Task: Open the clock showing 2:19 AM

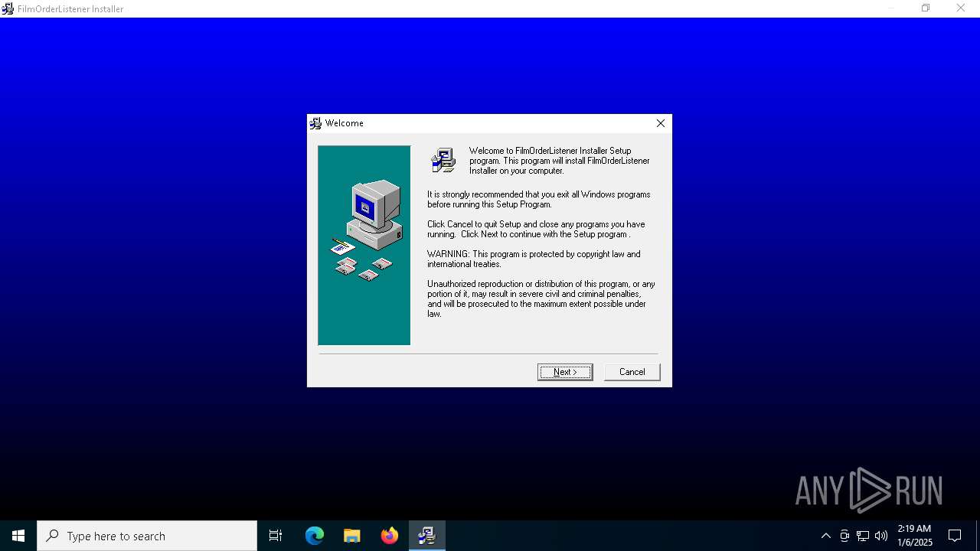Action: click(x=915, y=536)
